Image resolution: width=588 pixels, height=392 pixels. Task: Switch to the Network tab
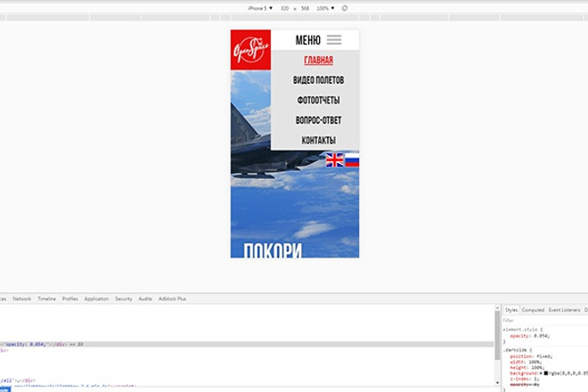[21, 299]
